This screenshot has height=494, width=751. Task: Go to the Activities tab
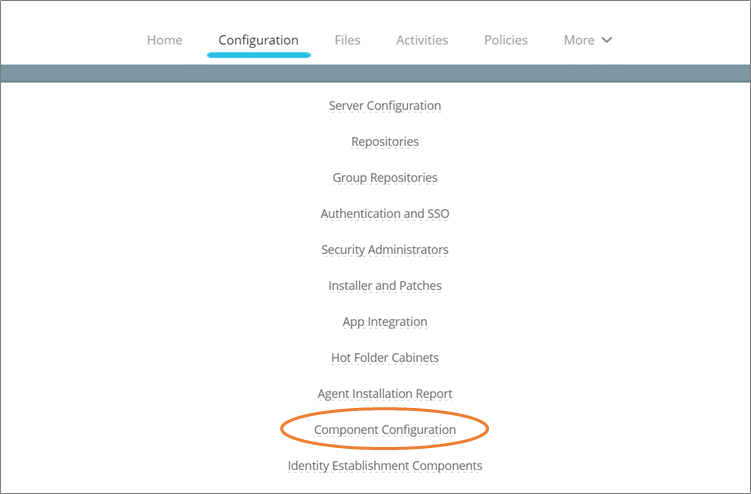(x=422, y=40)
